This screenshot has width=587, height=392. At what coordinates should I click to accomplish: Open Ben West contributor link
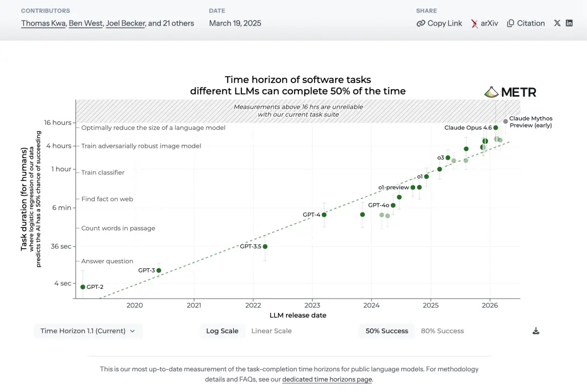coord(85,23)
